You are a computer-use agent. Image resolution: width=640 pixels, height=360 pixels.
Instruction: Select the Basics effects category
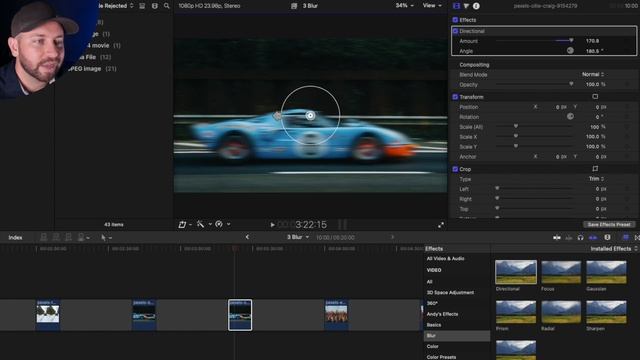coord(433,325)
